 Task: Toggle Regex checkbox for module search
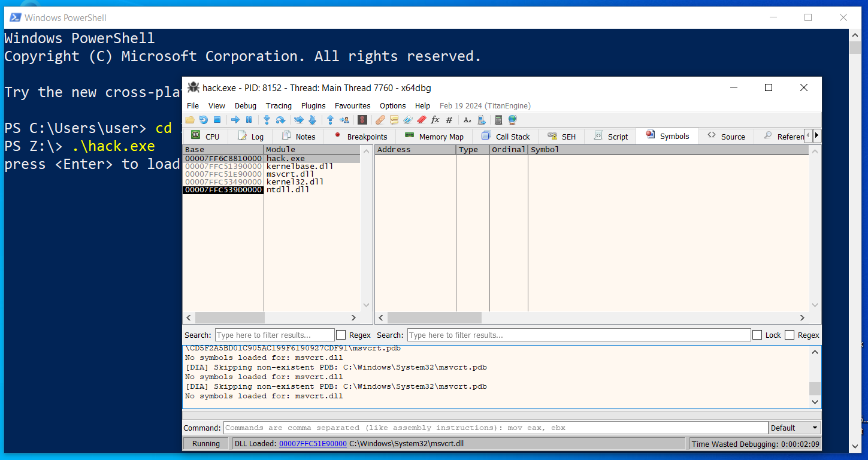(x=341, y=335)
